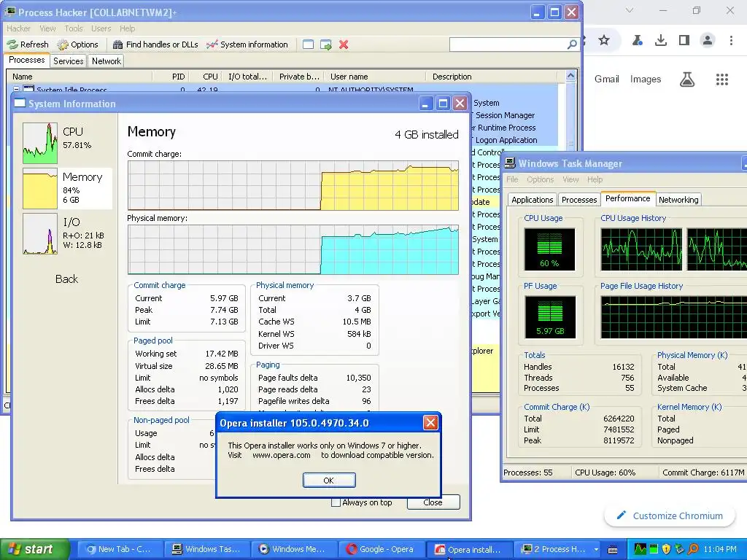Screen dimensions: 747x560
Task: Click the Chromium tab search chevron
Action: click(x=630, y=10)
